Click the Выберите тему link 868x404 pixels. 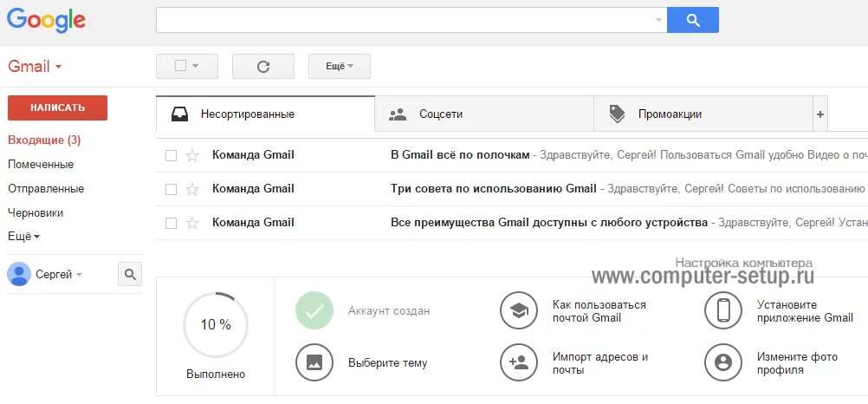coord(387,363)
